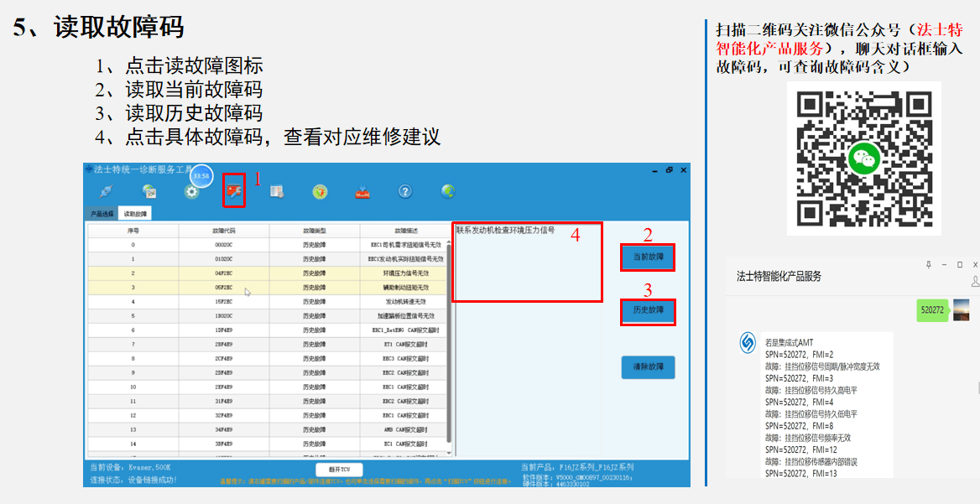Click the 序号 column header
This screenshot has width=980, height=504.
133,231
